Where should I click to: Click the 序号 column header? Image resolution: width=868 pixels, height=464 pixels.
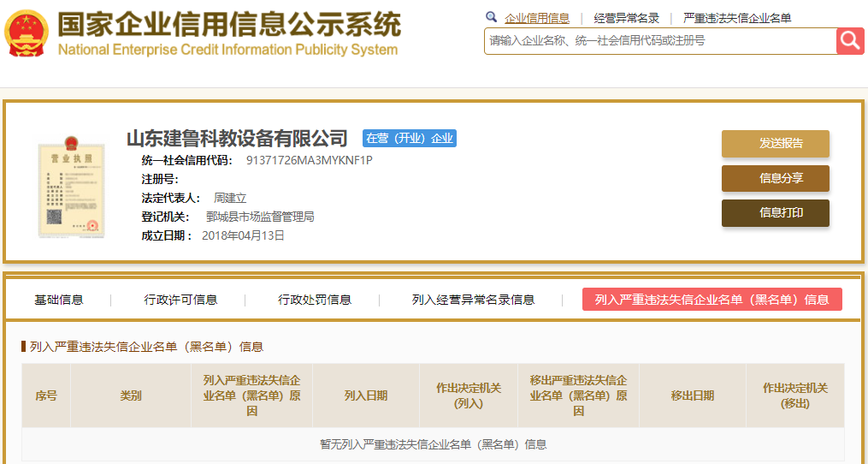pos(46,396)
